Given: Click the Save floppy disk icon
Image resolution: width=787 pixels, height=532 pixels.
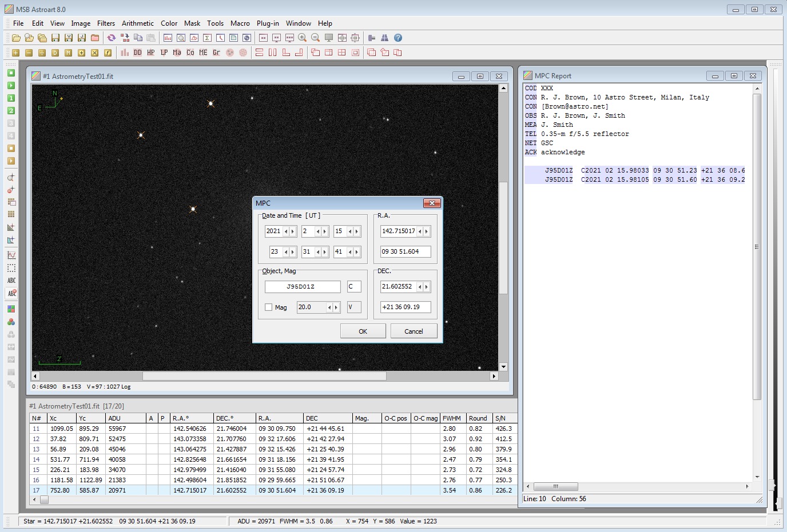Looking at the screenshot, I should (x=55, y=38).
